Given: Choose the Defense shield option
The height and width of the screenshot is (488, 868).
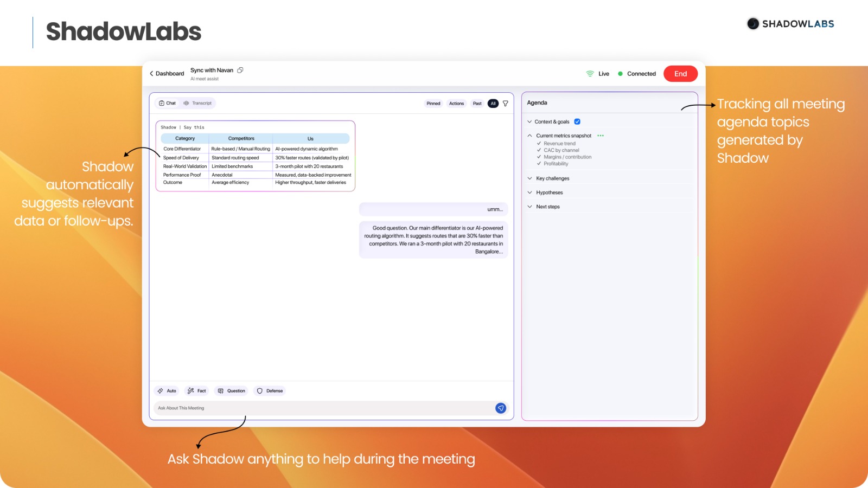Looking at the screenshot, I should [x=270, y=391].
